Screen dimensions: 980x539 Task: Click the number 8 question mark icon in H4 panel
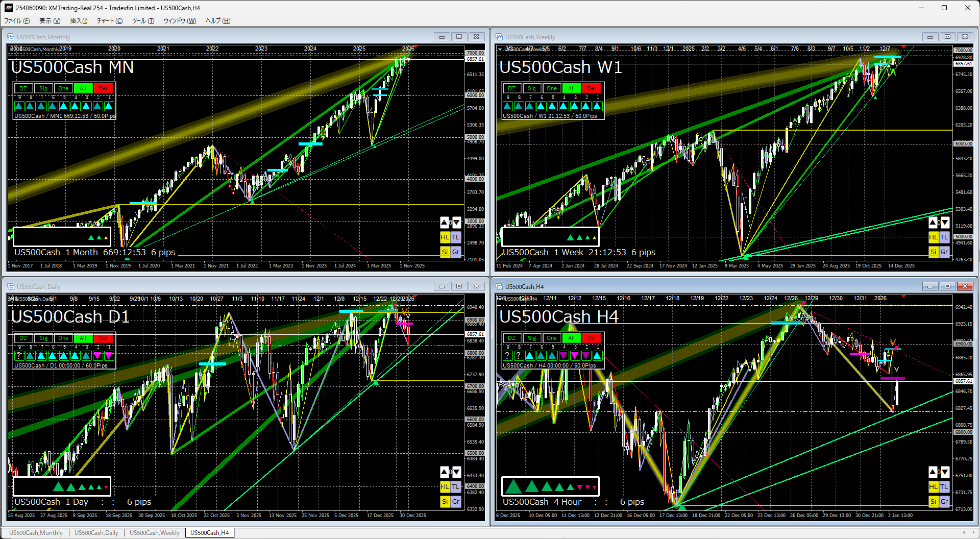point(519,356)
